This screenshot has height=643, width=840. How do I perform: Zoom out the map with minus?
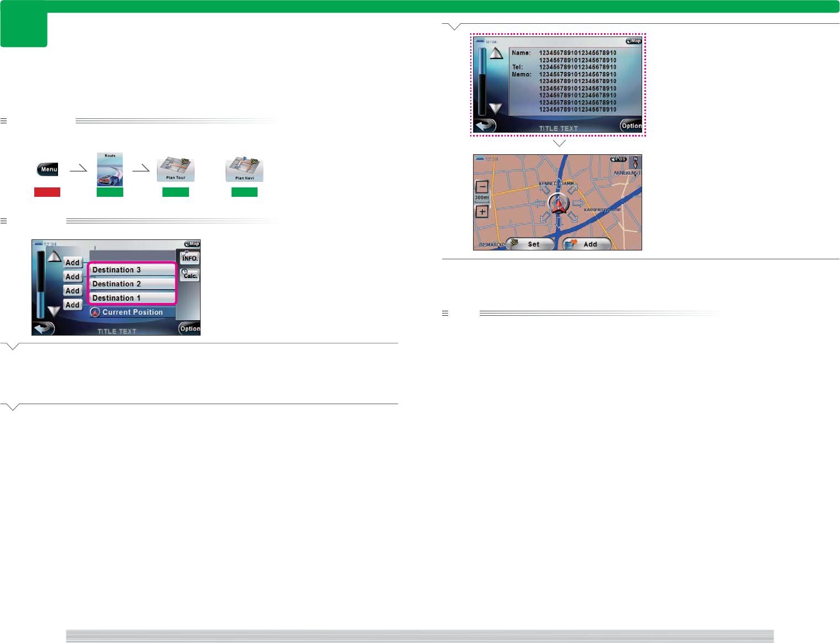(x=482, y=187)
